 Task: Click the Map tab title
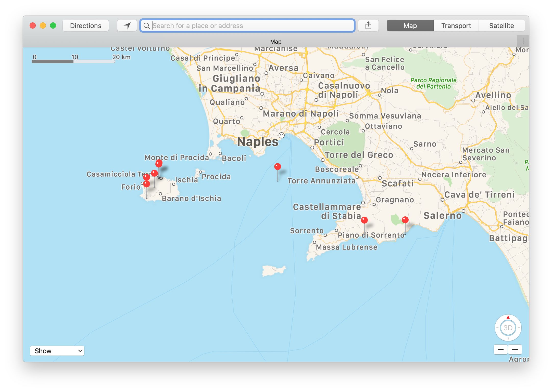275,42
